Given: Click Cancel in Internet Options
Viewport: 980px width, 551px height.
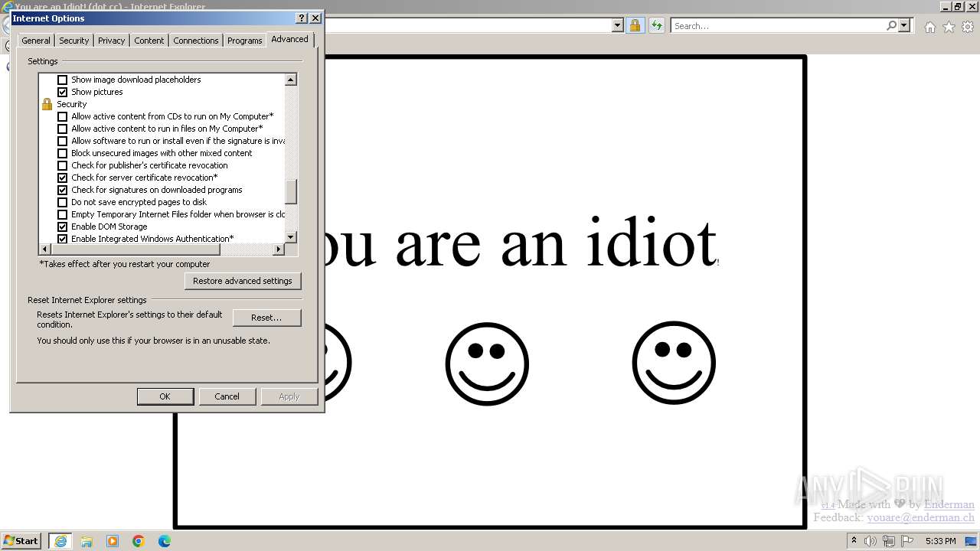Looking at the screenshot, I should coord(227,396).
